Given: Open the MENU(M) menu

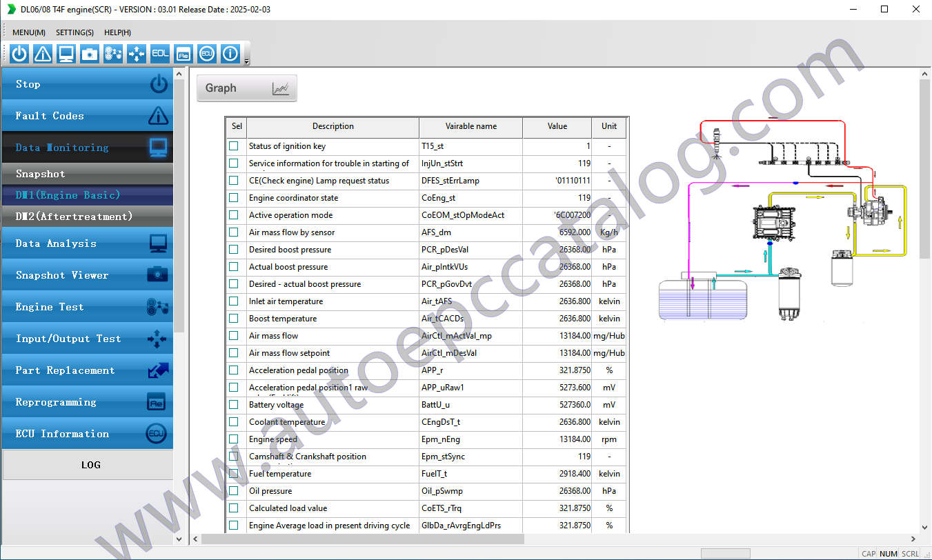Looking at the screenshot, I should [x=28, y=32].
